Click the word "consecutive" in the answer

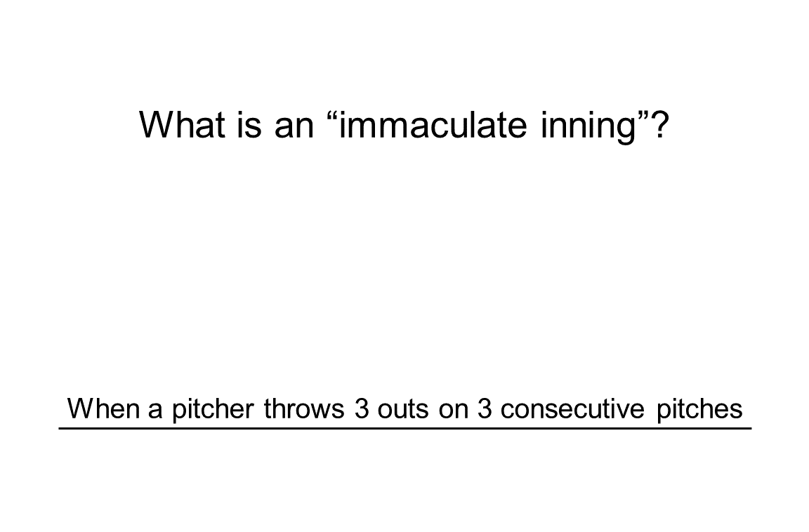point(572,408)
